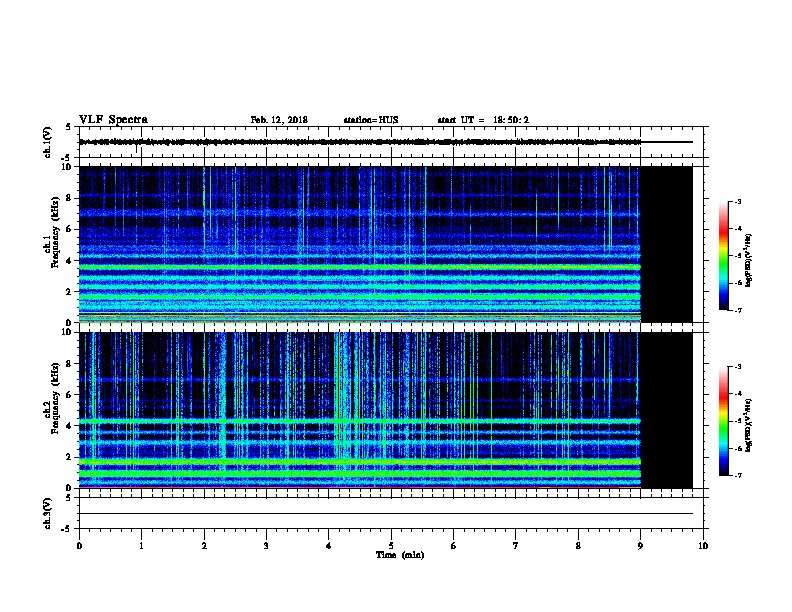Click the ch.1(V) waveform trace panel
This screenshot has height=612, width=792.
[391, 142]
